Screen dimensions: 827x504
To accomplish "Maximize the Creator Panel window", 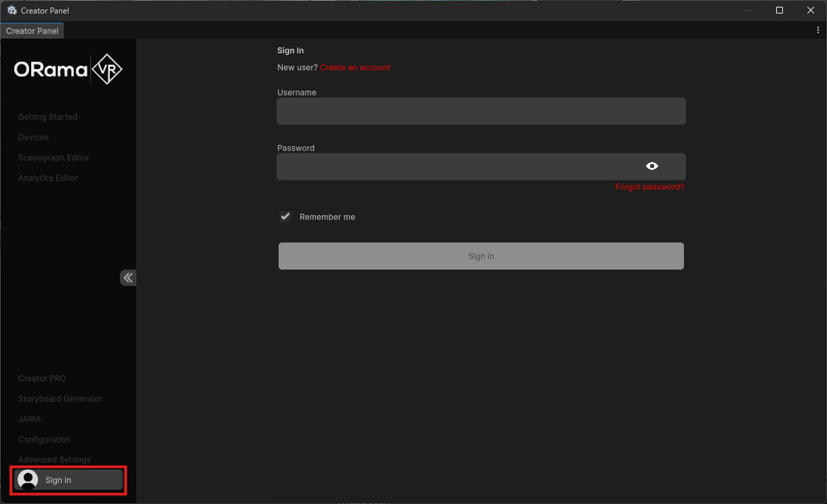I will click(780, 10).
